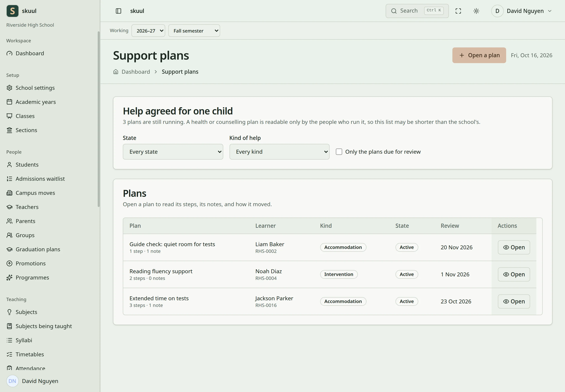
Task: Toggle the light/dark theme sun icon
Action: (476, 11)
